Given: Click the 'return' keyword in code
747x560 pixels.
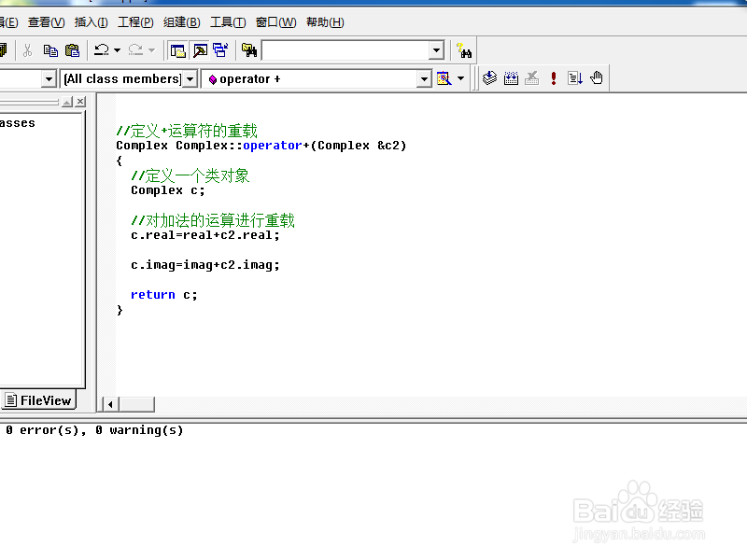Looking at the screenshot, I should pyautogui.click(x=153, y=295).
